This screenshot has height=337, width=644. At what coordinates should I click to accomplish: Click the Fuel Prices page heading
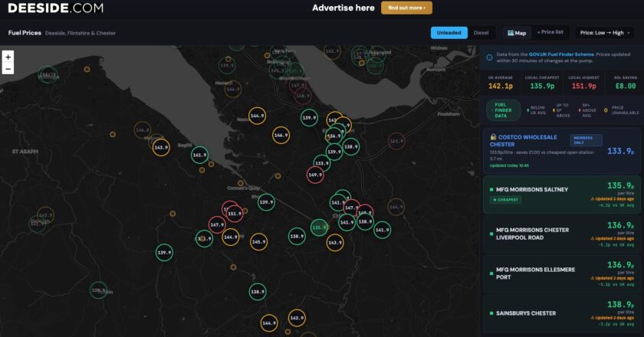point(25,33)
